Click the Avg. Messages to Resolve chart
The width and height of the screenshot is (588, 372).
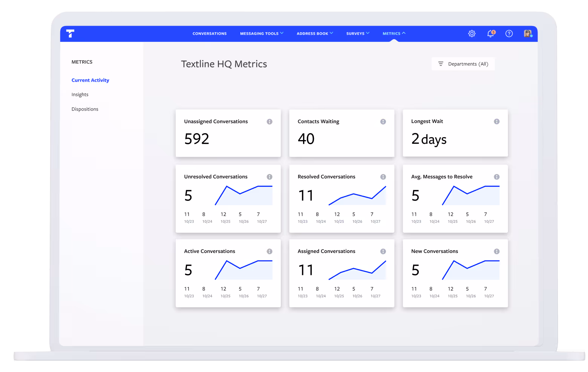click(471, 195)
